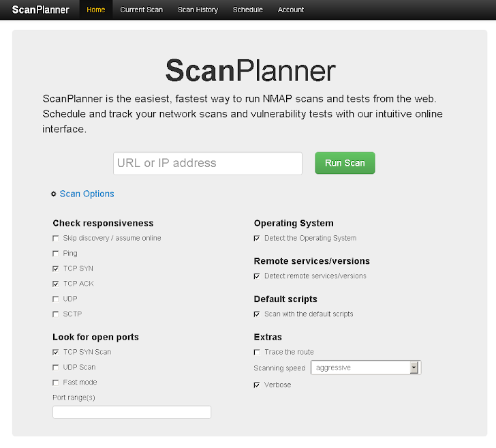Expand the Scan Options link
The width and height of the screenshot is (496, 448).
point(87,194)
